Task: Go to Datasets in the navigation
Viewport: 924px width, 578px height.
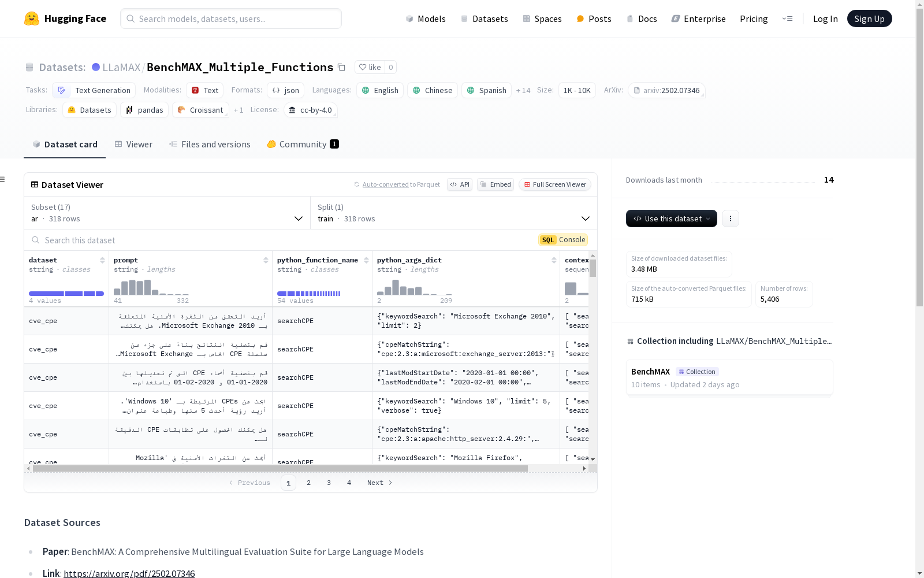Action: (484, 18)
